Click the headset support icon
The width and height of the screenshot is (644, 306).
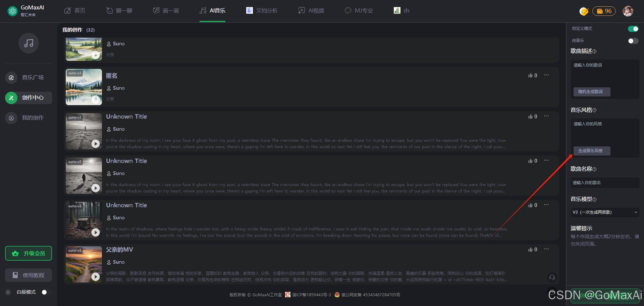(552, 277)
